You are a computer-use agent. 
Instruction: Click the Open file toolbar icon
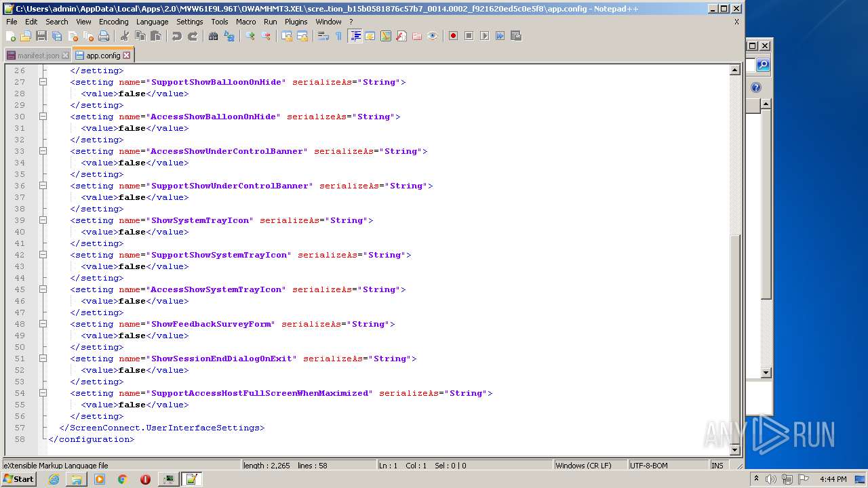point(26,36)
